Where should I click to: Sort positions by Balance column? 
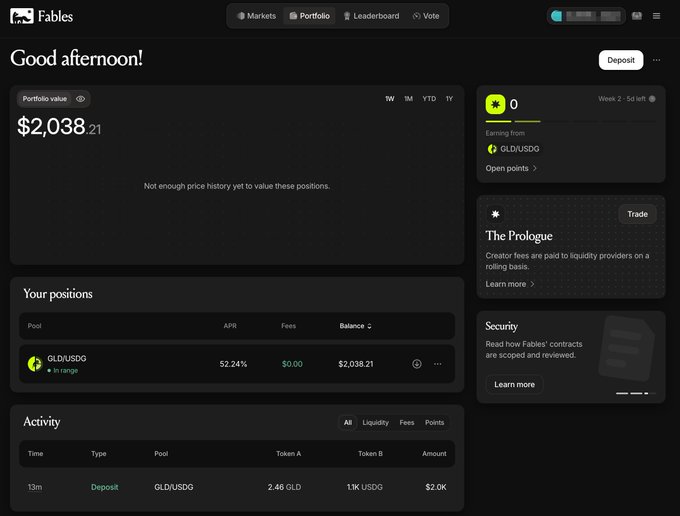355,326
